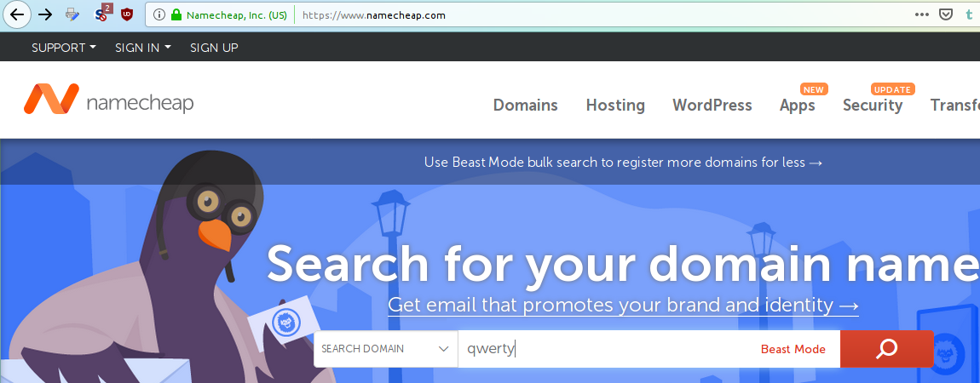The height and width of the screenshot is (383, 980).
Task: Click the red Beast Mode link
Action: [x=793, y=349]
